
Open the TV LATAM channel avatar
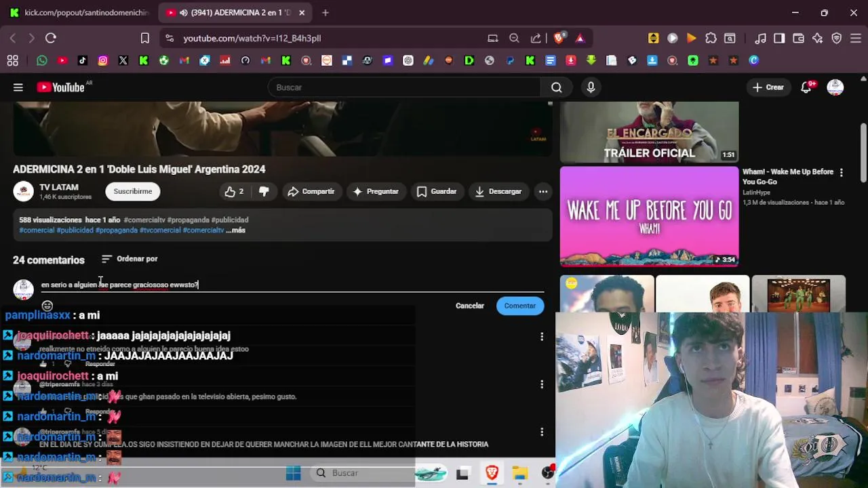[x=23, y=192]
